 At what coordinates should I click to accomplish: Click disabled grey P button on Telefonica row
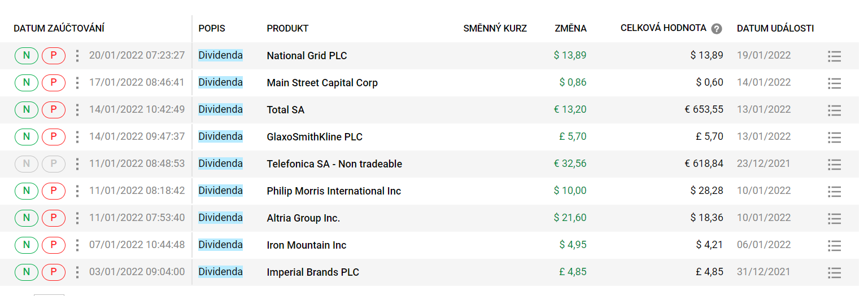pyautogui.click(x=54, y=164)
